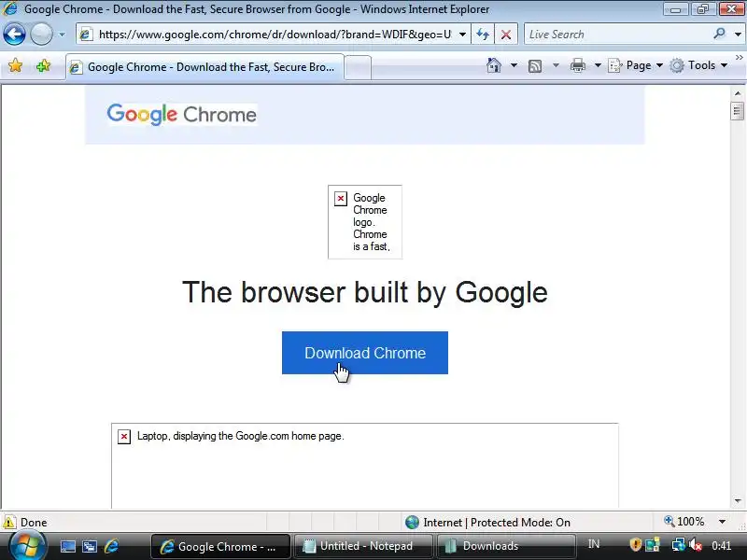Expand the zoom level dropdown arrow
The height and width of the screenshot is (560, 747).
tap(722, 522)
